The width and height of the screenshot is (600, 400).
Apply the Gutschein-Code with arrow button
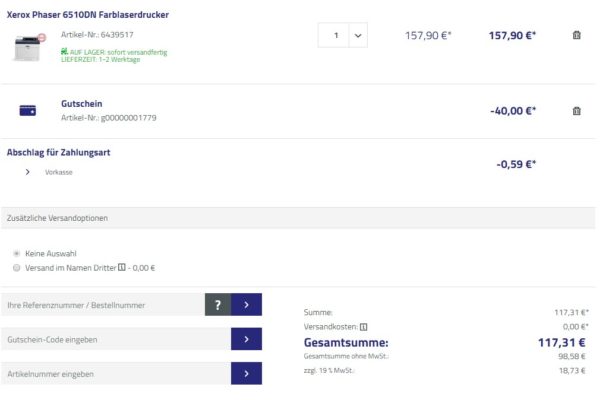(x=246, y=339)
